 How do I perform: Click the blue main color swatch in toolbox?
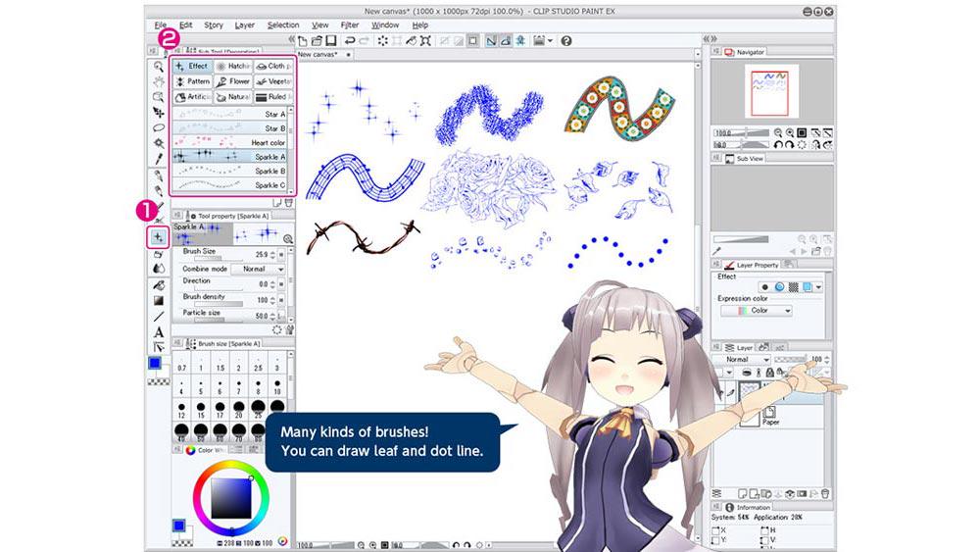[x=155, y=363]
